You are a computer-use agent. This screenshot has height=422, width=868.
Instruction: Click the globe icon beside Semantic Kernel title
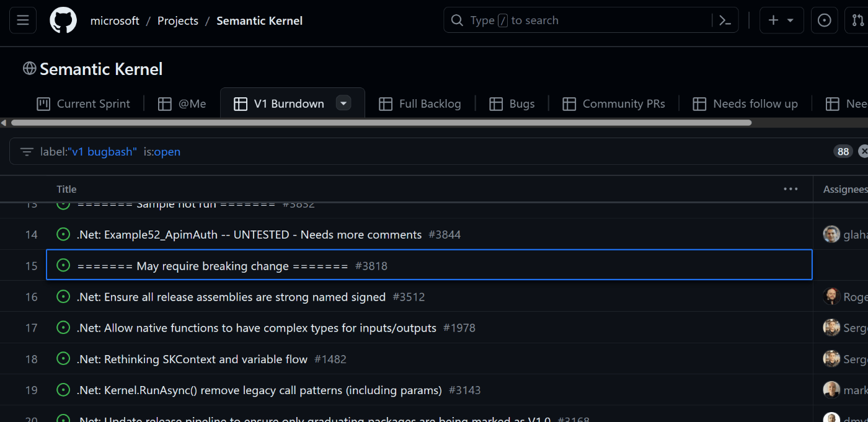click(29, 69)
